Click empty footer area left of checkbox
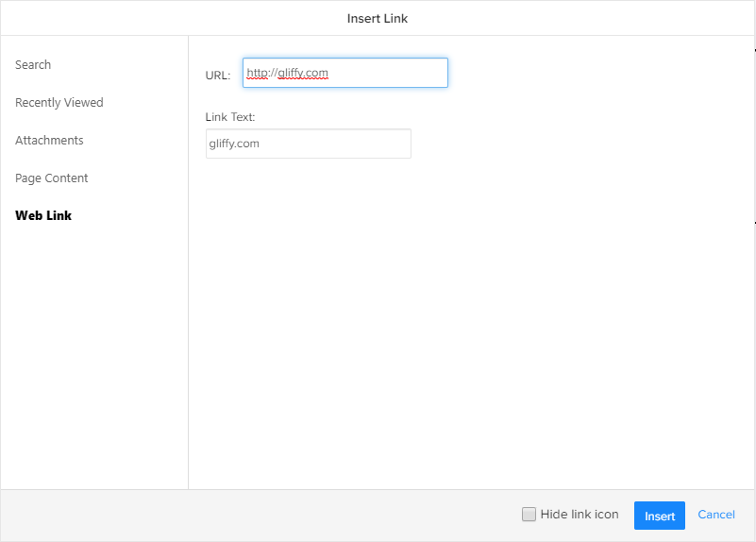The width and height of the screenshot is (756, 542). pyautogui.click(x=260, y=516)
